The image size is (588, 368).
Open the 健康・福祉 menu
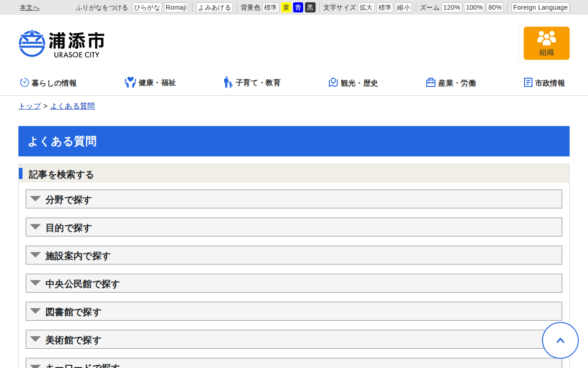(151, 83)
